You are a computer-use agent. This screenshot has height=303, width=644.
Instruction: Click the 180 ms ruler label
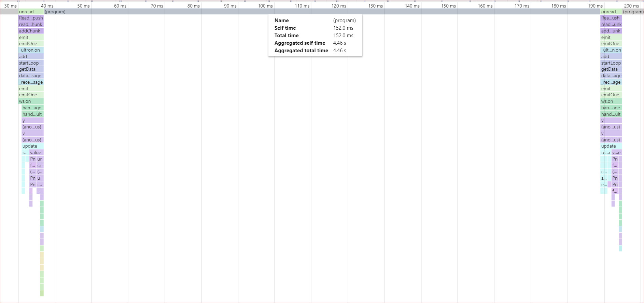click(558, 6)
